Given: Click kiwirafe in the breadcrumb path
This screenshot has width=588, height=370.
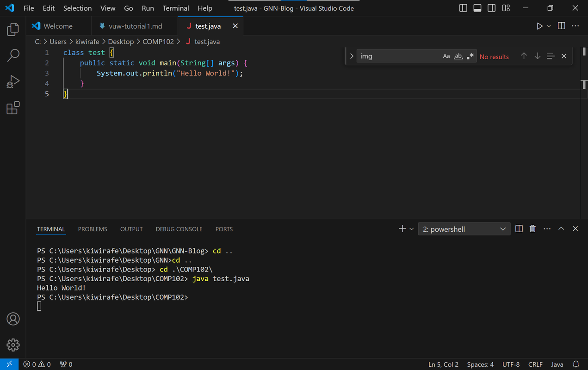Looking at the screenshot, I should click(x=87, y=42).
